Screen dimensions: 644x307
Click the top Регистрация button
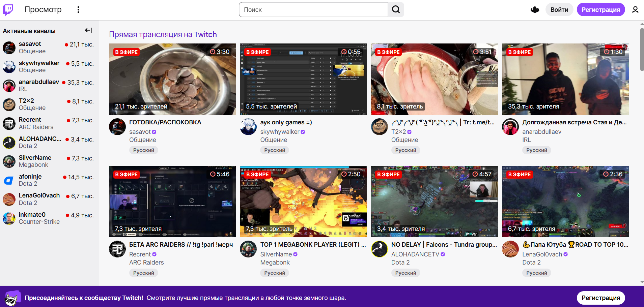coord(601,10)
